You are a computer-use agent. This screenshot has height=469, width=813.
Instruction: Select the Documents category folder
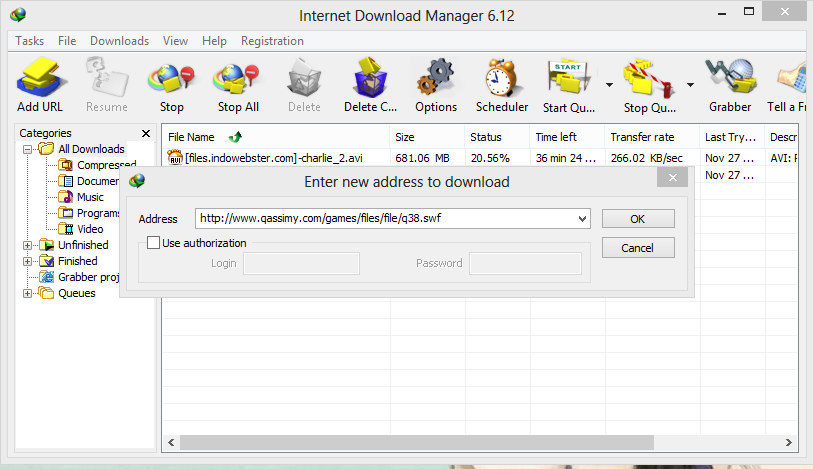pos(89,181)
